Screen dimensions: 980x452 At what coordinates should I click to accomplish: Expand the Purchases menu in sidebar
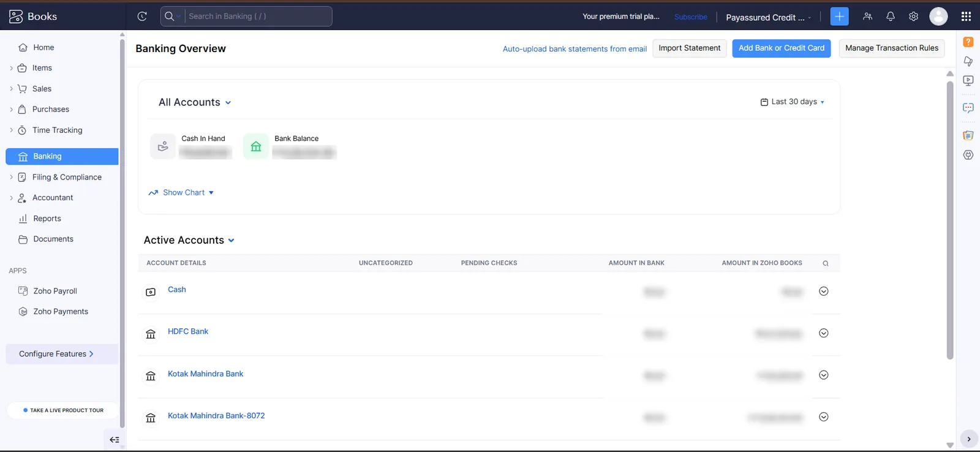coord(12,110)
